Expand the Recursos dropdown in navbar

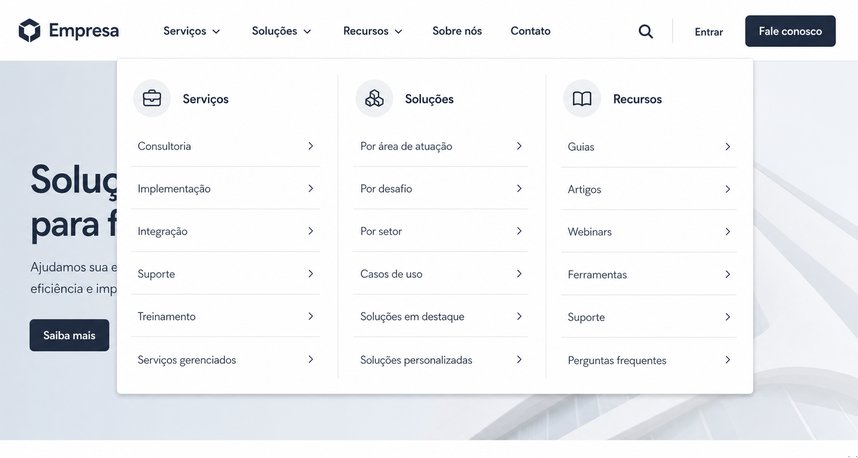[373, 31]
